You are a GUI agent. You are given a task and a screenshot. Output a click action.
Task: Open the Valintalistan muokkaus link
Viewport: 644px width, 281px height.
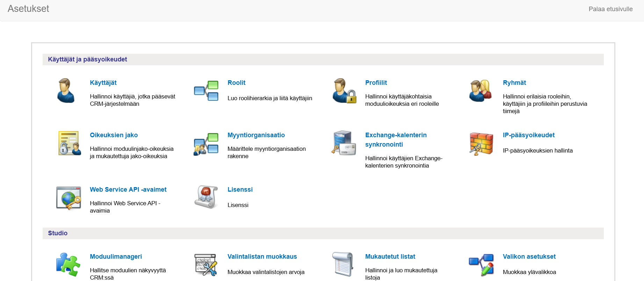(x=262, y=257)
